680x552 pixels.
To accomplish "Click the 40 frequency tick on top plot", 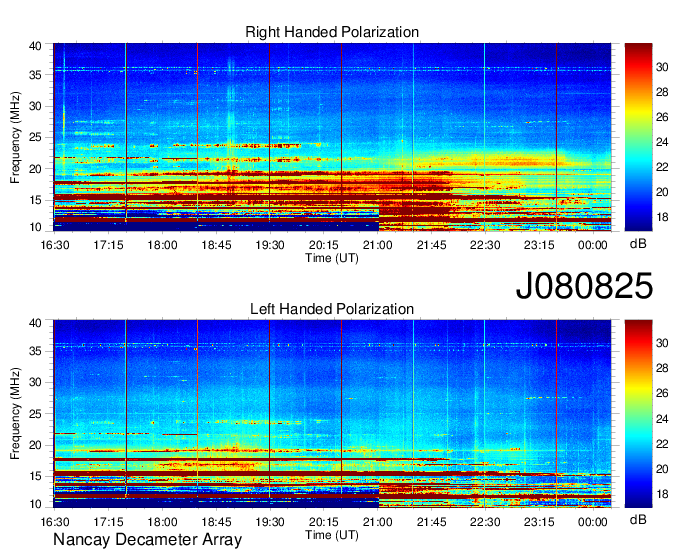I will [35, 46].
